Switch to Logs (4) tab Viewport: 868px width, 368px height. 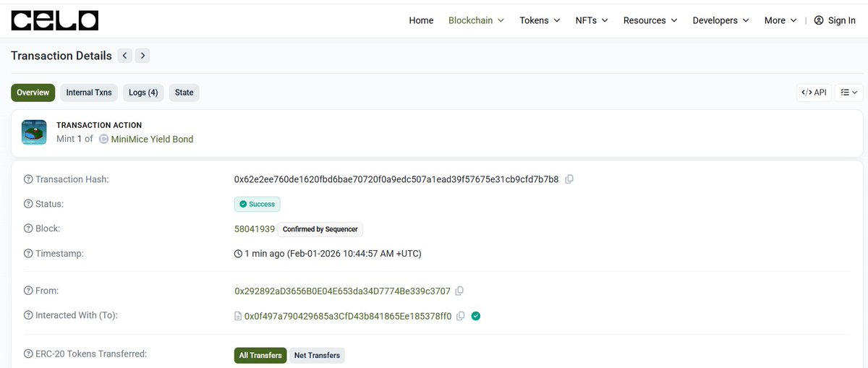pyautogui.click(x=143, y=93)
